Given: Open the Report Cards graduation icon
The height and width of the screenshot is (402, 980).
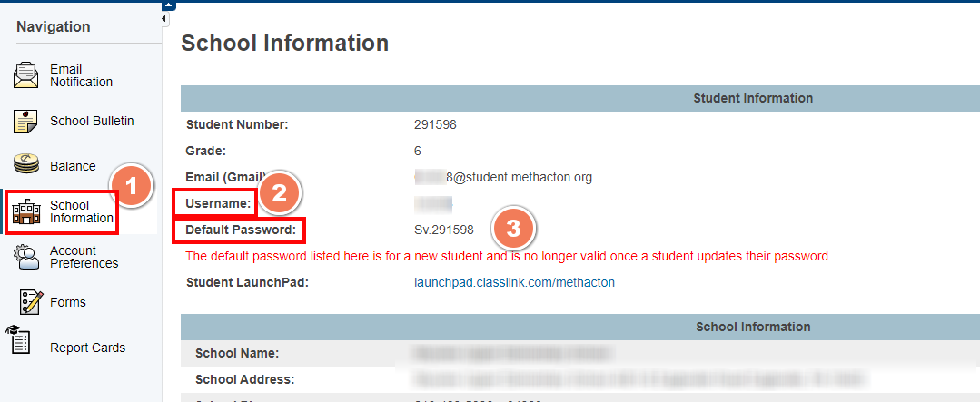Looking at the screenshot, I should pos(18,340).
